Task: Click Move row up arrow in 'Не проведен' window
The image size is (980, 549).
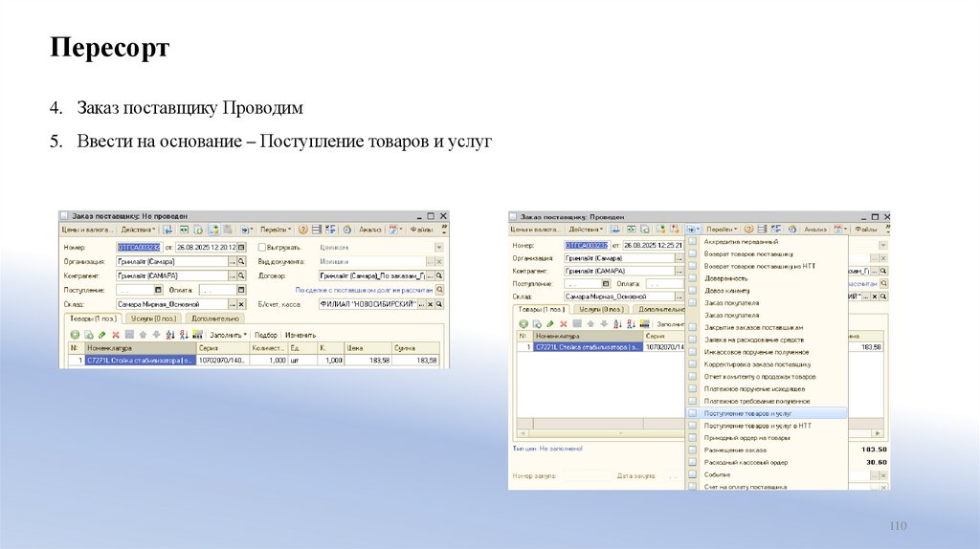Action: (x=144, y=335)
